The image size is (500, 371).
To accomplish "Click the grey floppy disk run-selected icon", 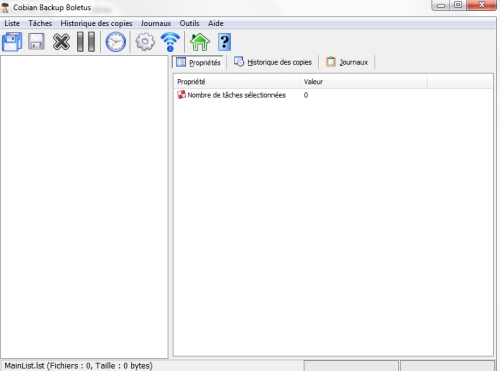I will [x=36, y=42].
